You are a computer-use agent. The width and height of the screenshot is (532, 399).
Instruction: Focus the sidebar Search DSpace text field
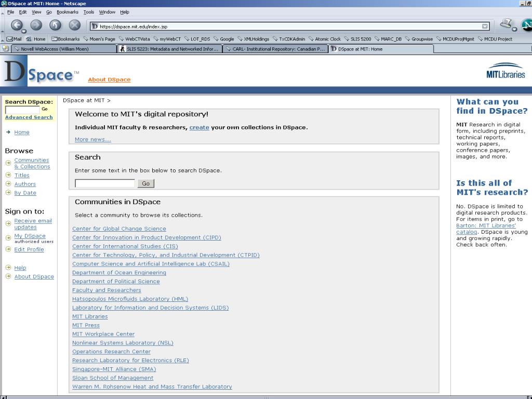[22, 110]
